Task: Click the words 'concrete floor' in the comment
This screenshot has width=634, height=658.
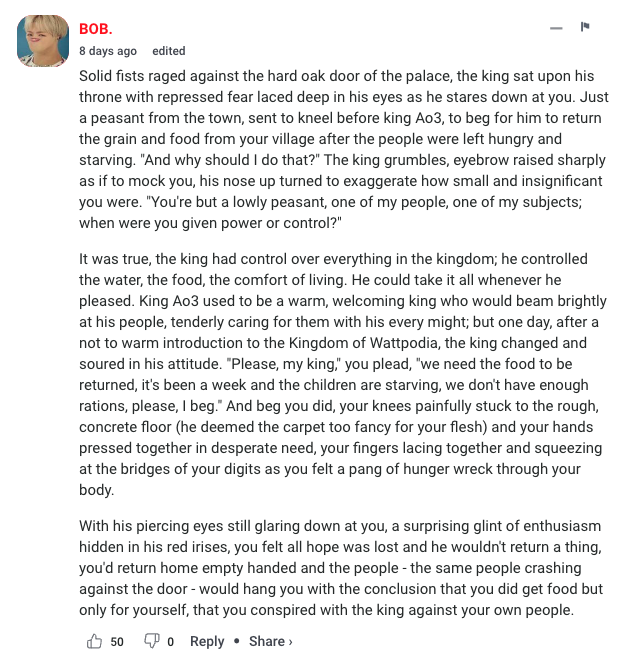Action: [x=125, y=427]
